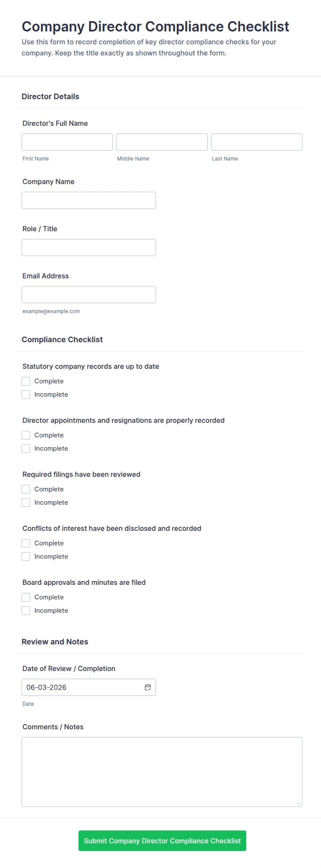The height and width of the screenshot is (868, 321).
Task: Click inside the Comments / Notes textarea
Action: coord(162,772)
